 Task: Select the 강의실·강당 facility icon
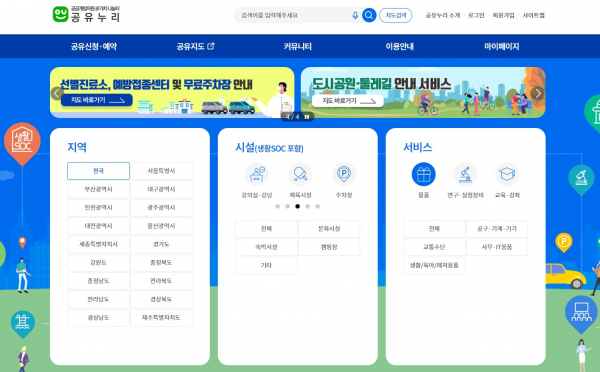click(257, 174)
